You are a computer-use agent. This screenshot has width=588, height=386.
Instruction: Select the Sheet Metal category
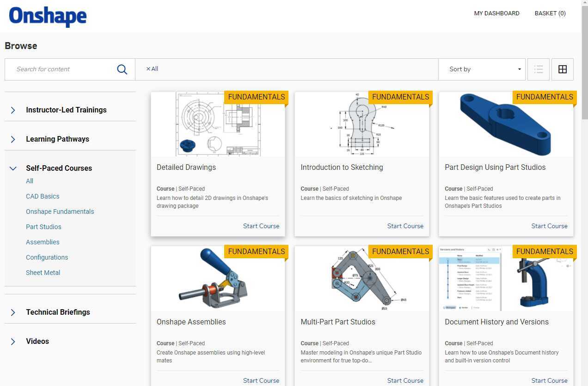click(43, 273)
